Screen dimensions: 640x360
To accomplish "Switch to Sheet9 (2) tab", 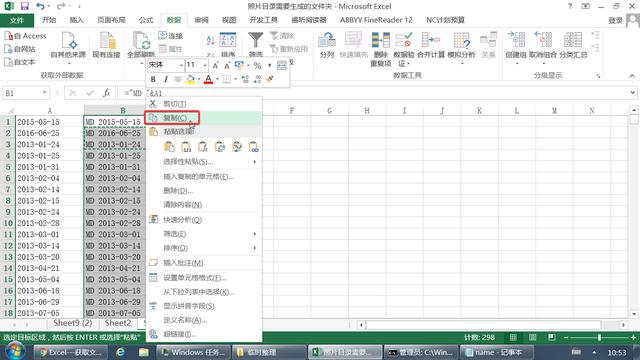I will pos(73,323).
